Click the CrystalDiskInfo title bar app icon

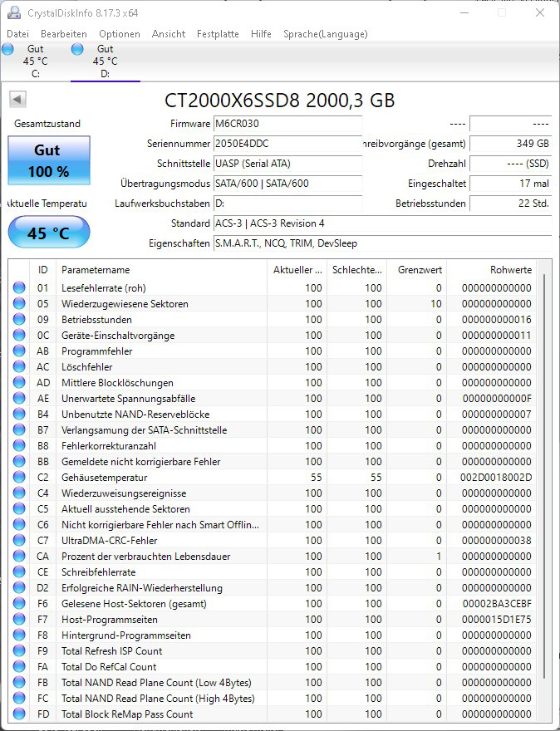[14, 13]
